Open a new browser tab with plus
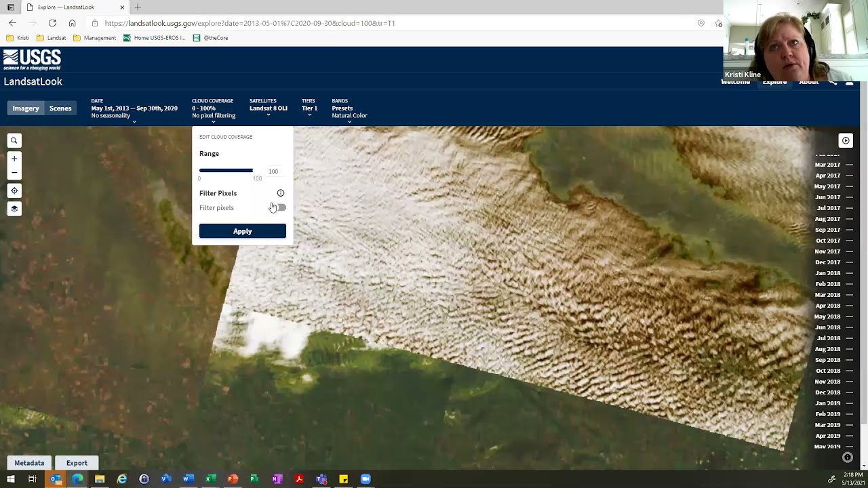 coord(138,7)
